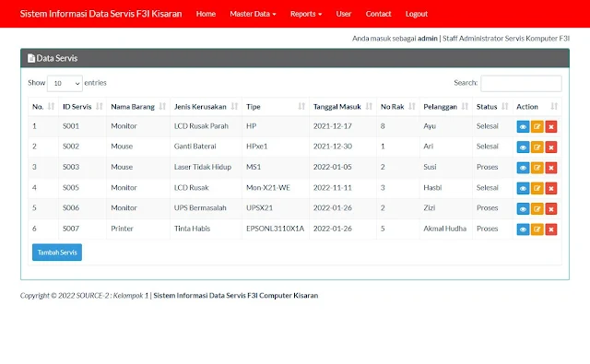The width and height of the screenshot is (590, 364).
Task: View details for service S003
Action: (523, 168)
